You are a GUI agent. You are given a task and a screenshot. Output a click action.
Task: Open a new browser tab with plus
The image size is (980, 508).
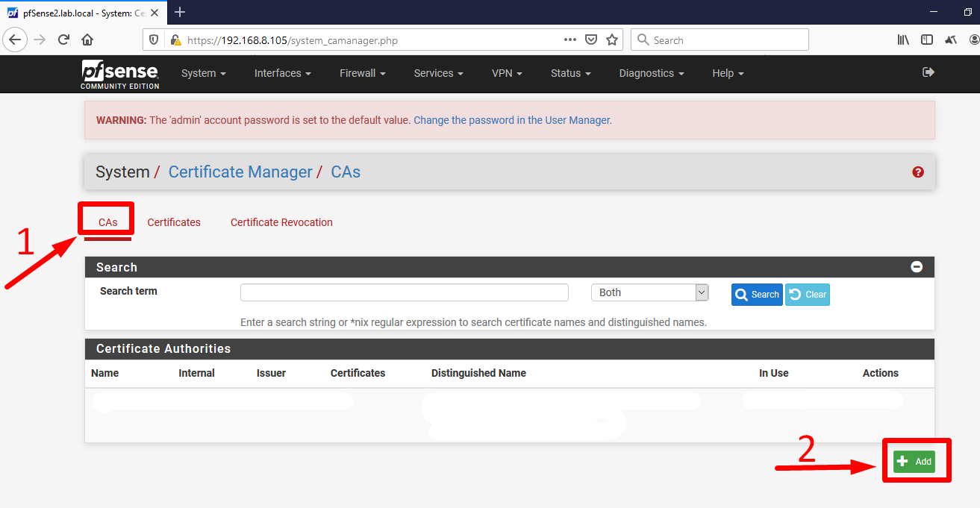pos(180,12)
